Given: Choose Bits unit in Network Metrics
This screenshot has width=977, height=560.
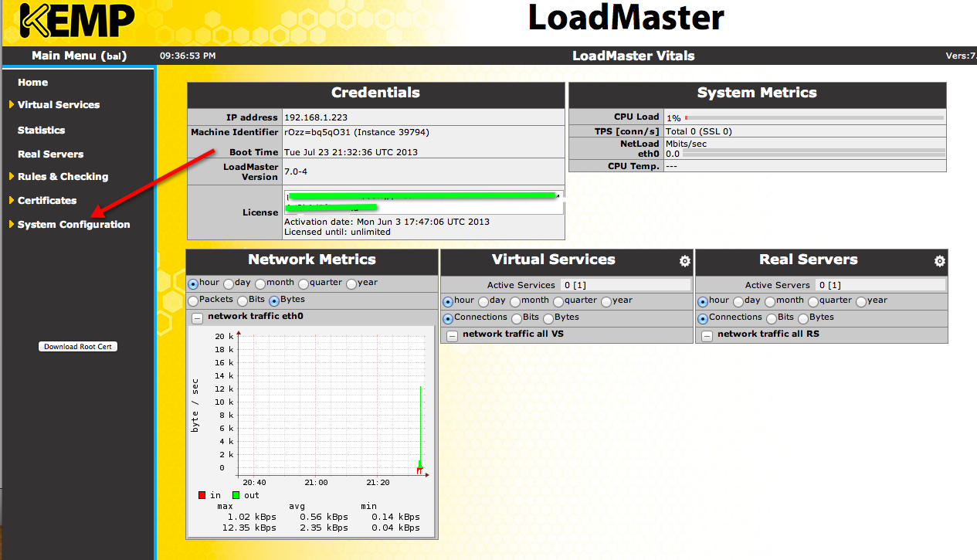Looking at the screenshot, I should 243,300.
